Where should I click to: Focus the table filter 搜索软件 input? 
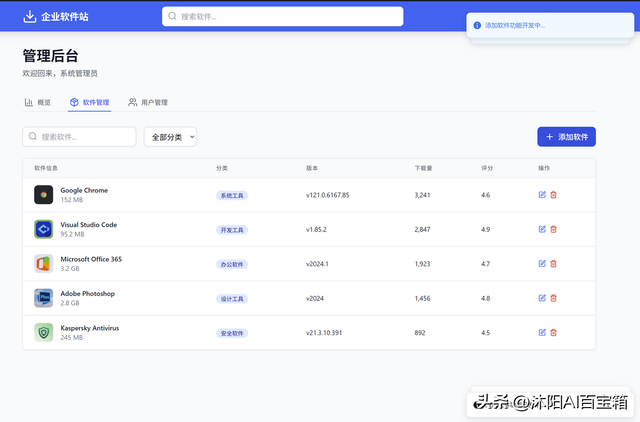pyautogui.click(x=79, y=137)
